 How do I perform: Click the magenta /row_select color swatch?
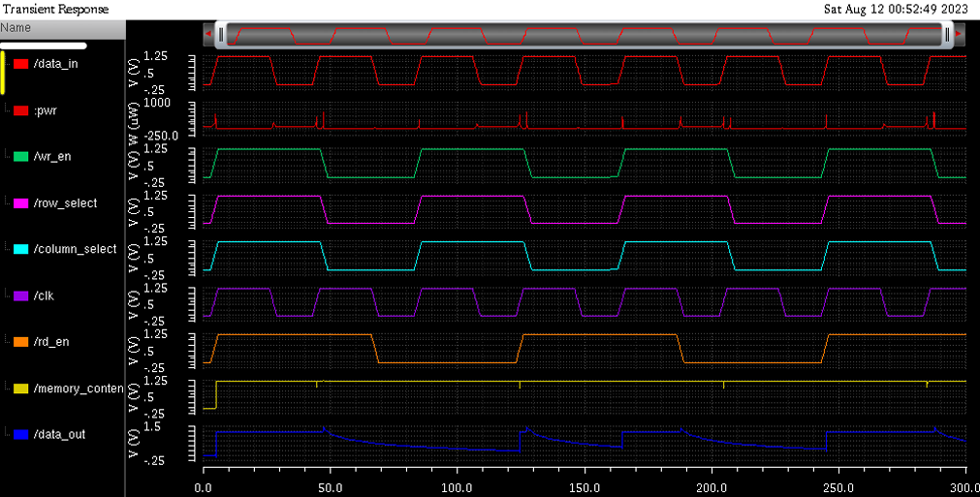click(21, 202)
